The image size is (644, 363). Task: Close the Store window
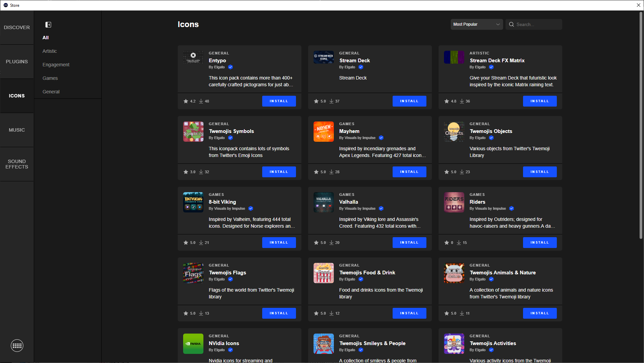[639, 5]
